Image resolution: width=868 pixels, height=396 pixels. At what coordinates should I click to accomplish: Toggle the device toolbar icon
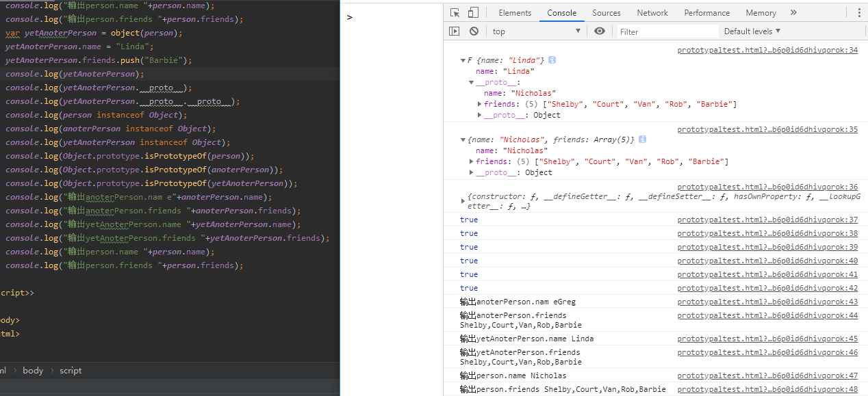coord(473,12)
